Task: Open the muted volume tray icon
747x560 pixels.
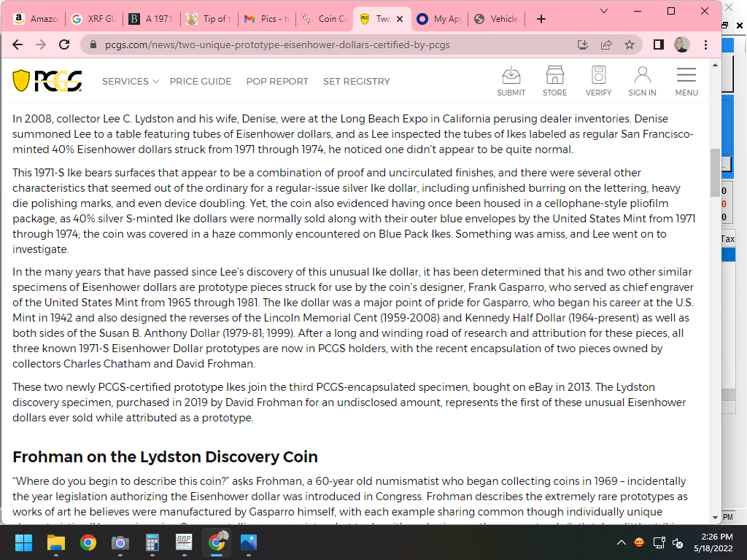Action: tap(678, 542)
